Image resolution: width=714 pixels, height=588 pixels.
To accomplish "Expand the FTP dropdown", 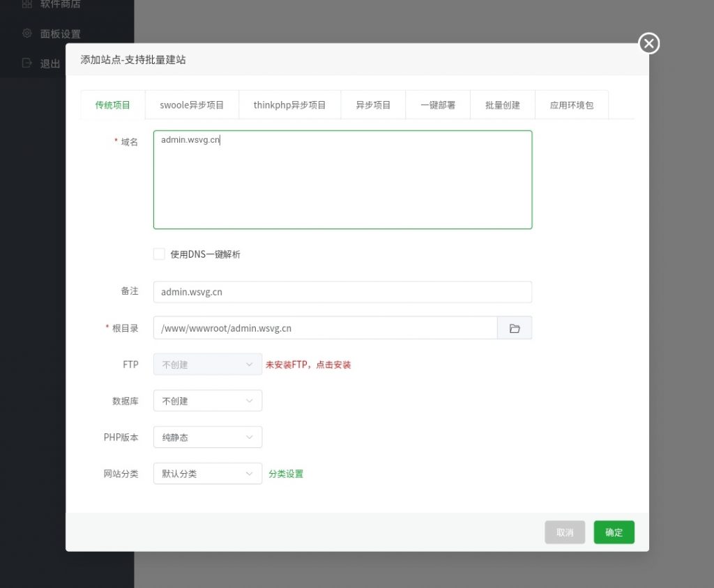I will click(x=207, y=364).
